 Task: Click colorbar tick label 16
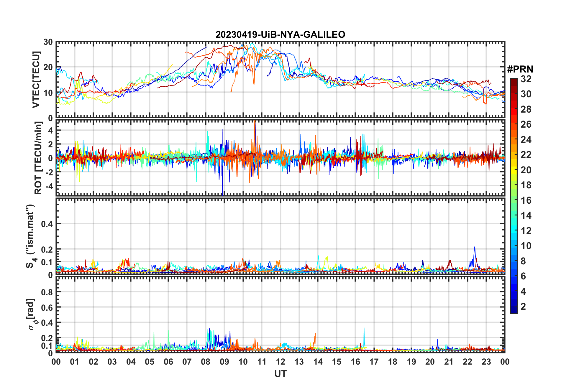pos(526,200)
